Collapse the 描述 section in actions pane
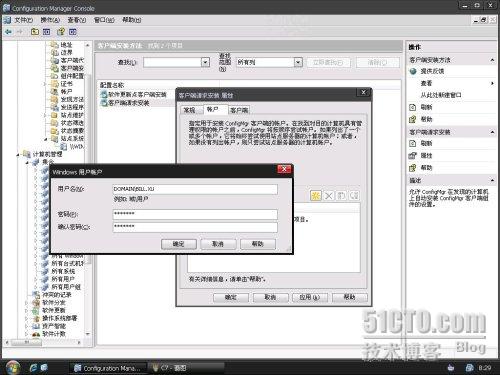Image resolution: width=500 pixels, height=375 pixels. 492,180
